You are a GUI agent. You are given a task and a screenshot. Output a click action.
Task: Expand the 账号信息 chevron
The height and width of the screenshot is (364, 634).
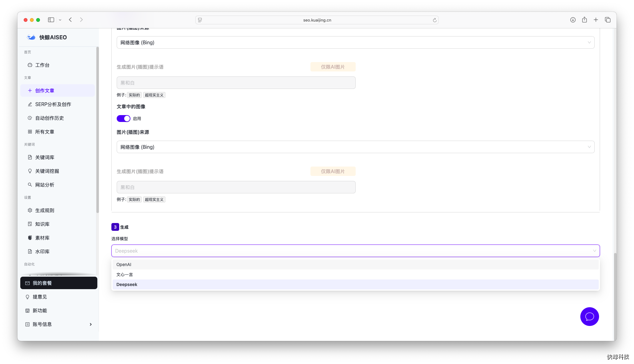click(91, 324)
